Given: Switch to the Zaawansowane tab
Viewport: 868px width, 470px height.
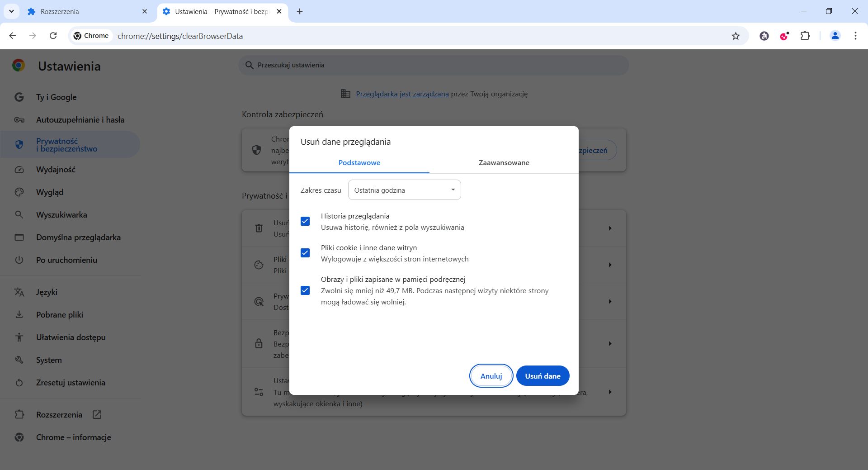Looking at the screenshot, I should [x=503, y=162].
